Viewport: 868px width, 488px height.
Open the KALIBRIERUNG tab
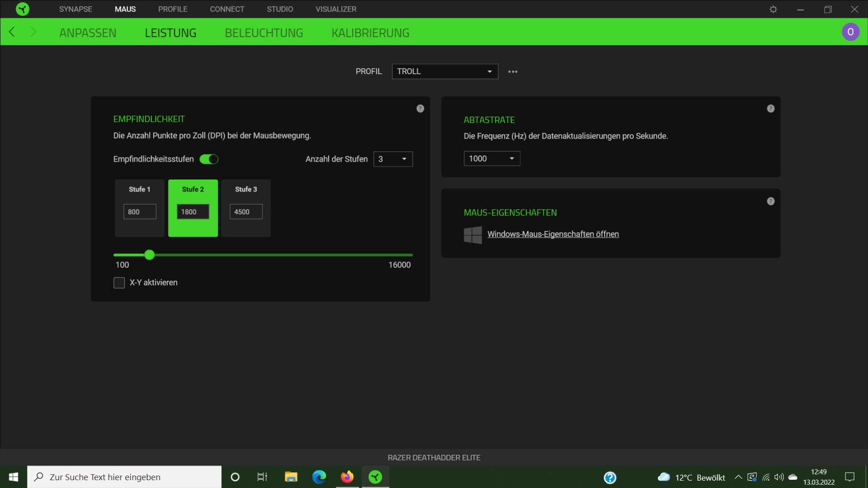click(x=370, y=33)
